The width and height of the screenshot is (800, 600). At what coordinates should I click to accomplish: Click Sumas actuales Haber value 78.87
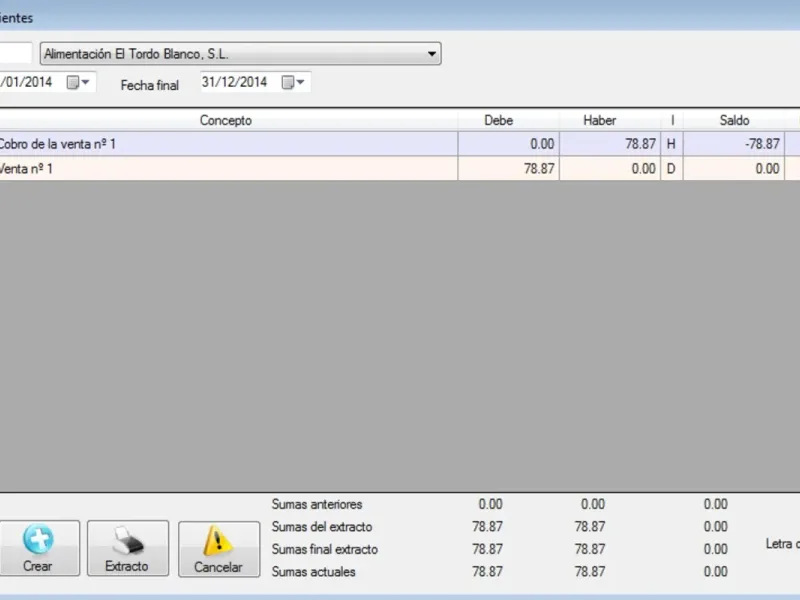[590, 571]
